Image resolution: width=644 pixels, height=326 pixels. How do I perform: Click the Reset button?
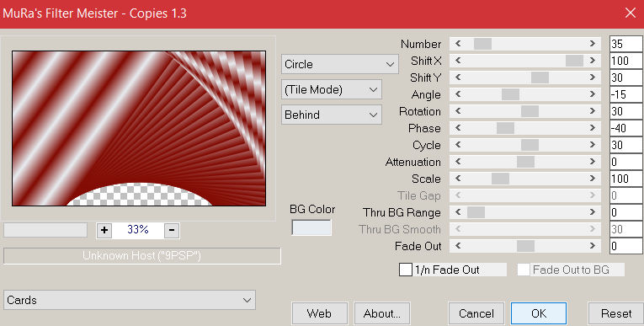(616, 313)
